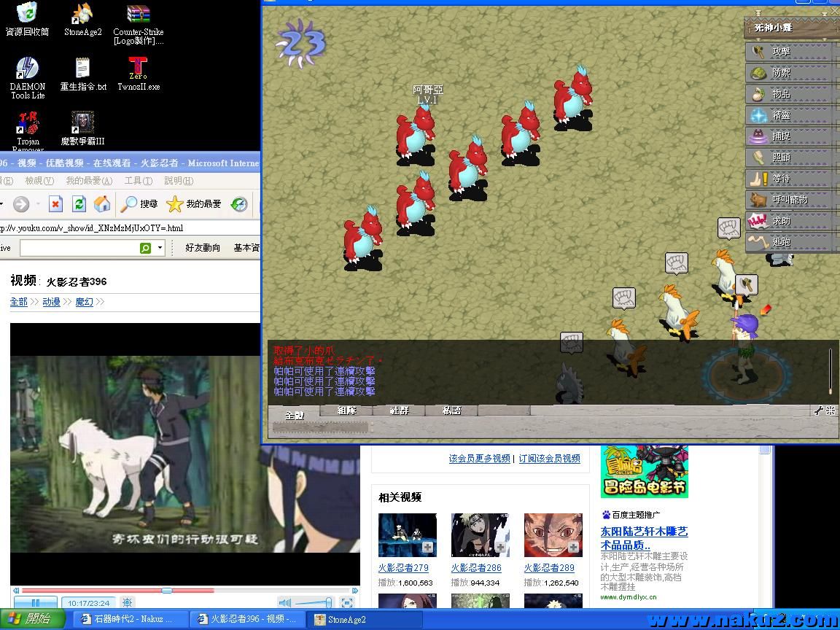The image size is (840, 630).
Task: Choose the 防禦 defend command
Action: coord(788,73)
